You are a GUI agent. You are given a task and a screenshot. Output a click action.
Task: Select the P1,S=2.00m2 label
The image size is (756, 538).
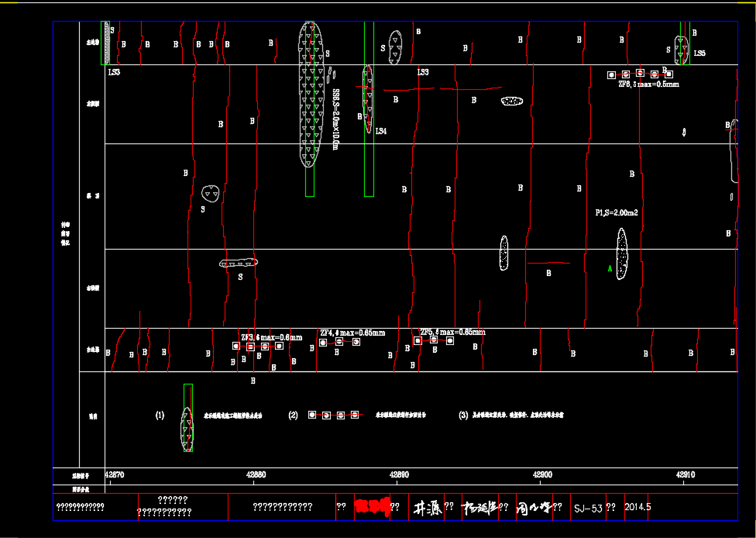617,212
